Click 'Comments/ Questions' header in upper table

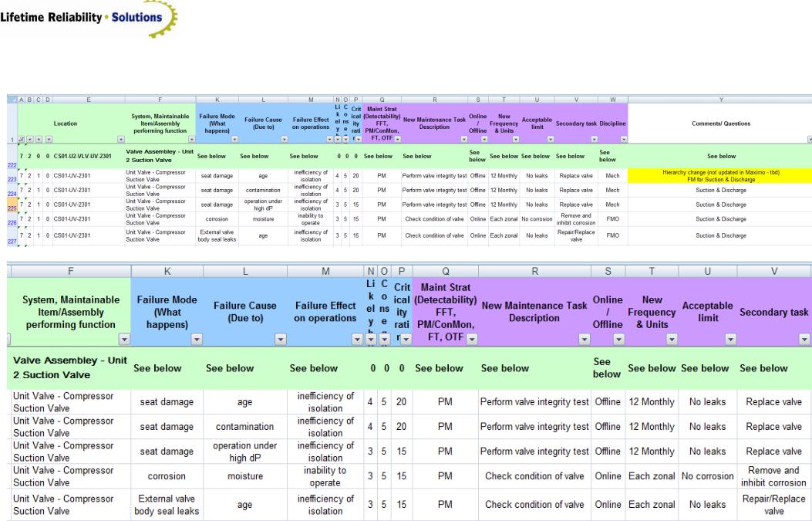[721, 123]
